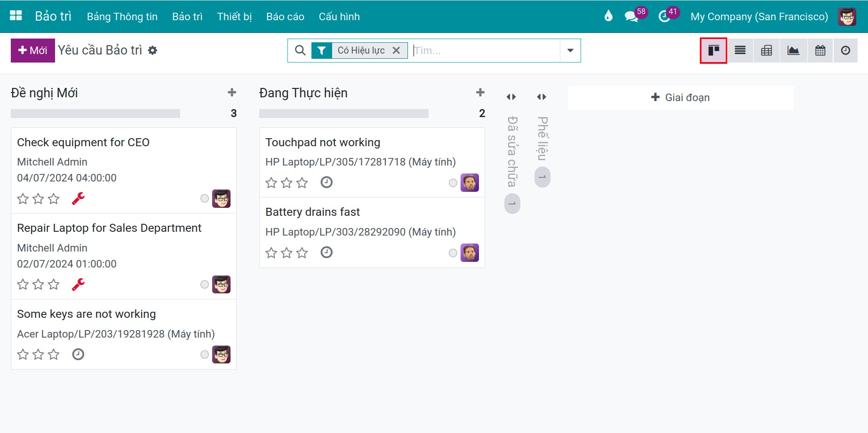This screenshot has width=868, height=433.
Task: Open activity clock on Battery drains fast card
Action: click(x=326, y=252)
